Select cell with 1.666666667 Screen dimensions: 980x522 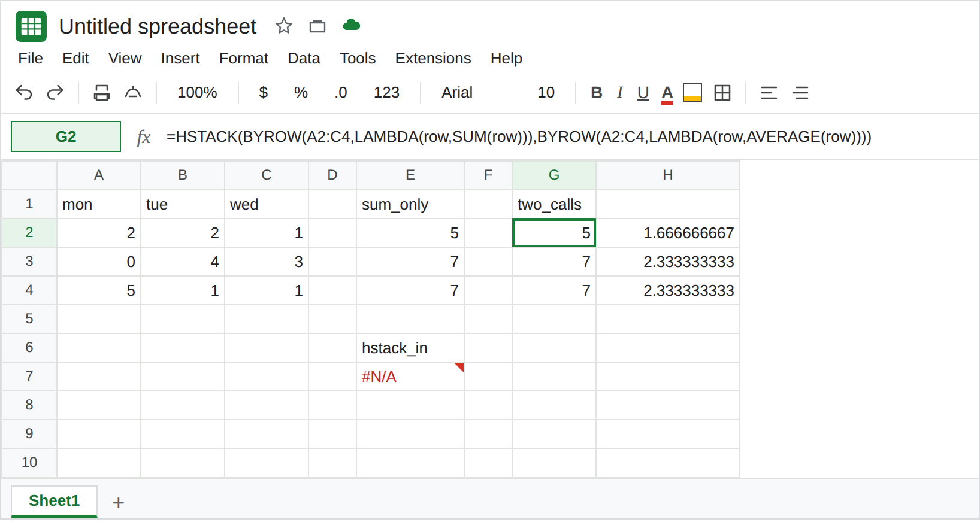tap(668, 233)
